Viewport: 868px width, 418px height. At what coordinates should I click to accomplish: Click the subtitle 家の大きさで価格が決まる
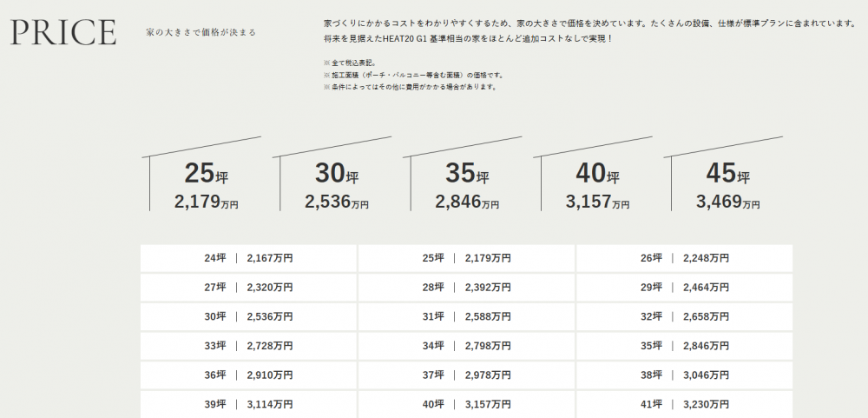pyautogui.click(x=201, y=33)
